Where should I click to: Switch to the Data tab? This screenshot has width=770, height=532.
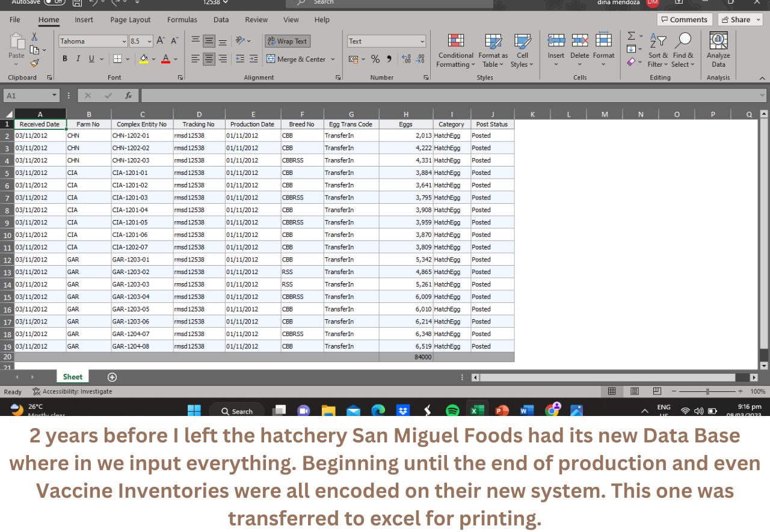tap(221, 20)
